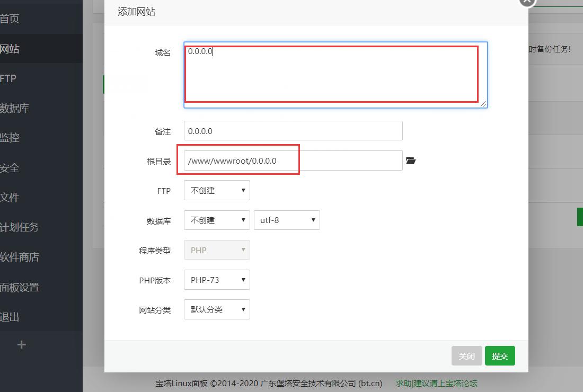Close the dialog via the X icon
This screenshot has height=392, width=583.
click(525, 3)
